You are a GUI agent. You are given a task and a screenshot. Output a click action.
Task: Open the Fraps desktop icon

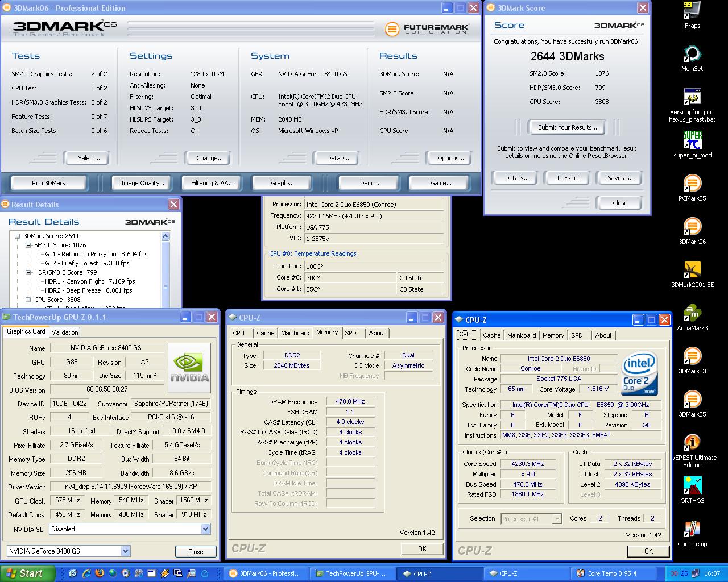(692, 11)
